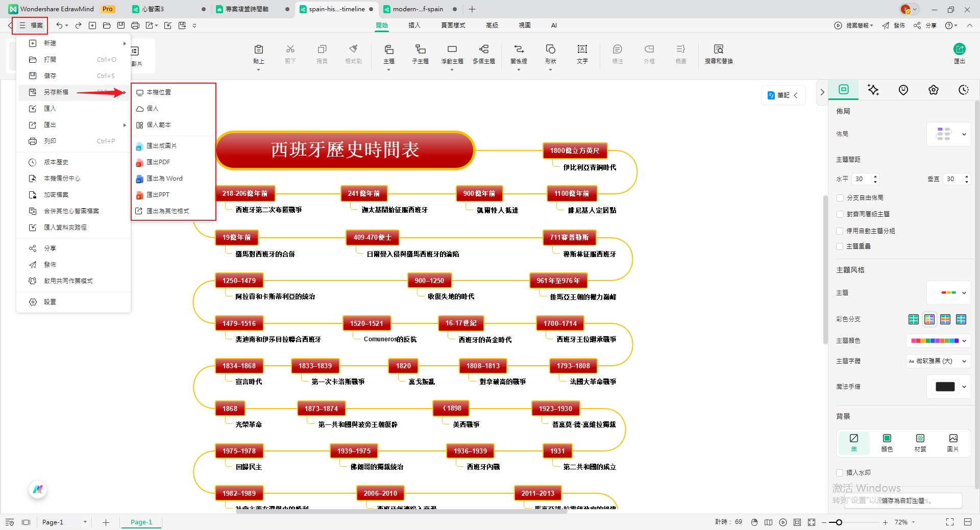Switch to the 插入 ribbon tab
Image resolution: width=980 pixels, height=530 pixels.
[414, 25]
